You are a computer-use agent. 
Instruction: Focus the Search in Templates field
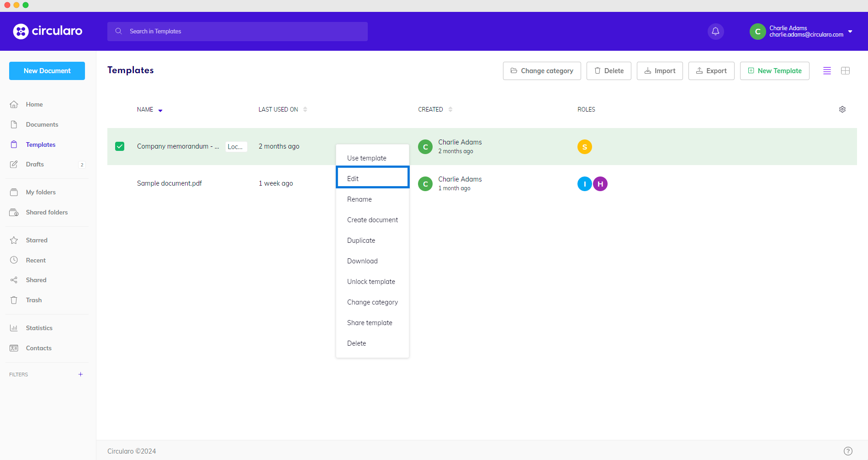[x=238, y=32]
